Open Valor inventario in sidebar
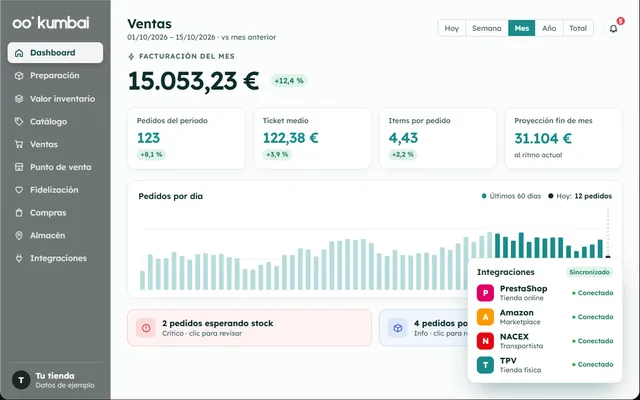 (x=55, y=99)
